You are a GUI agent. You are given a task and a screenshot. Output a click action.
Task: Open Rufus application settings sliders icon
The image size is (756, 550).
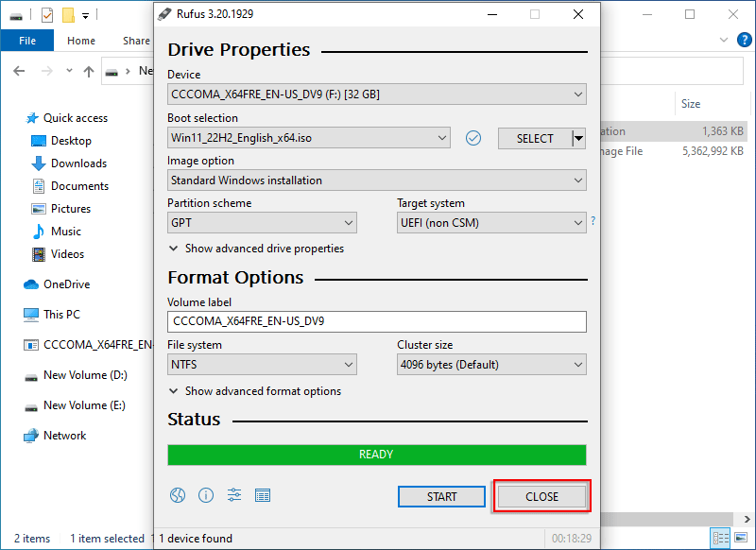pos(234,495)
